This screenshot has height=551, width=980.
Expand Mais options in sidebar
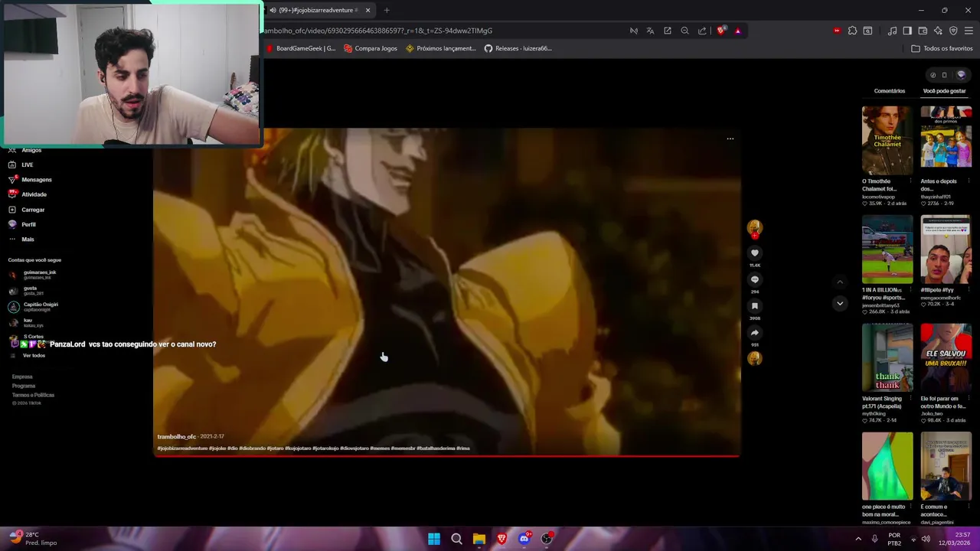pos(21,240)
